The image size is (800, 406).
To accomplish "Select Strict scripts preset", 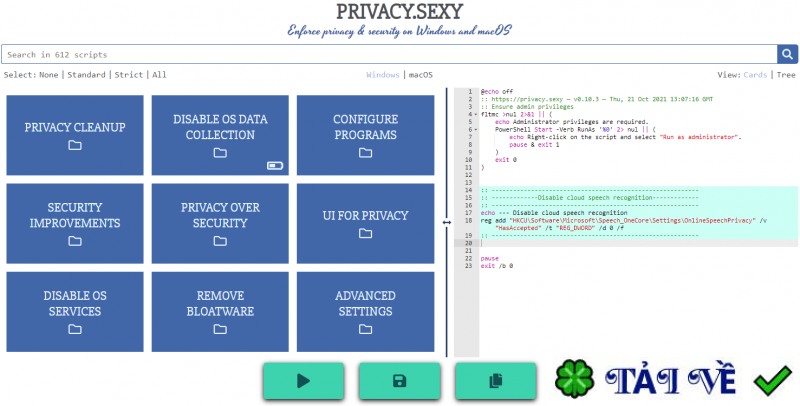I will tap(129, 75).
